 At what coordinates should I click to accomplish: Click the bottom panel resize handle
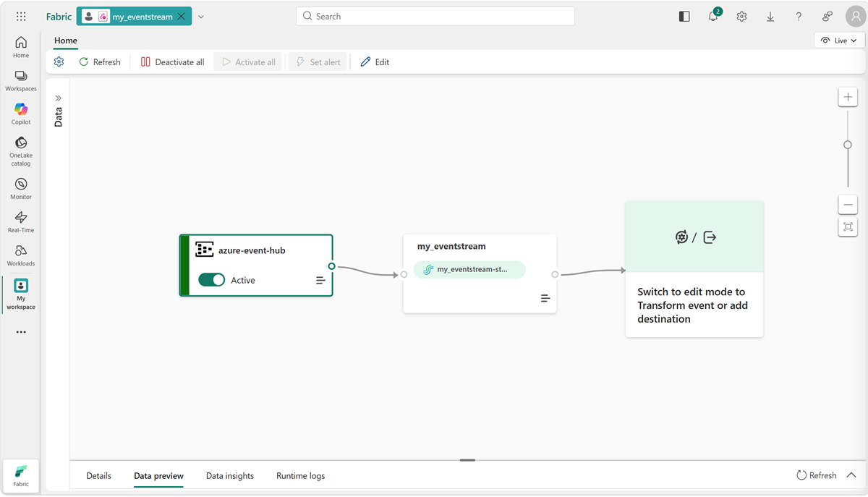(x=467, y=460)
